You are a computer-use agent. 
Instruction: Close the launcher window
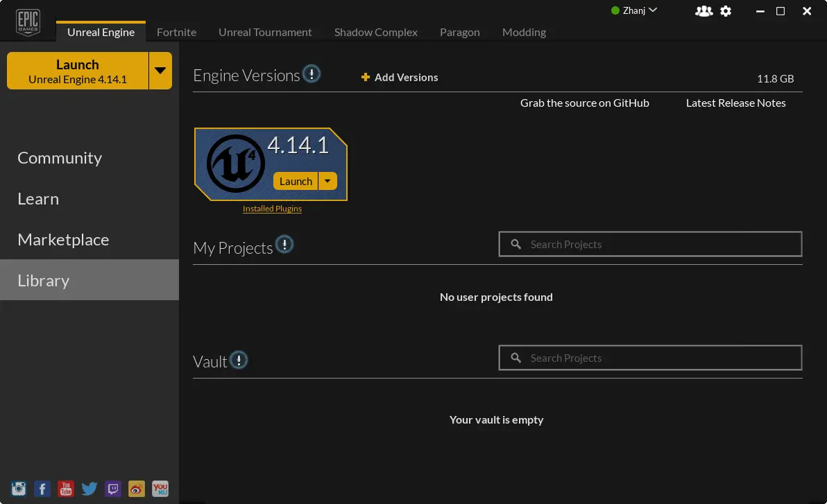[x=807, y=11]
